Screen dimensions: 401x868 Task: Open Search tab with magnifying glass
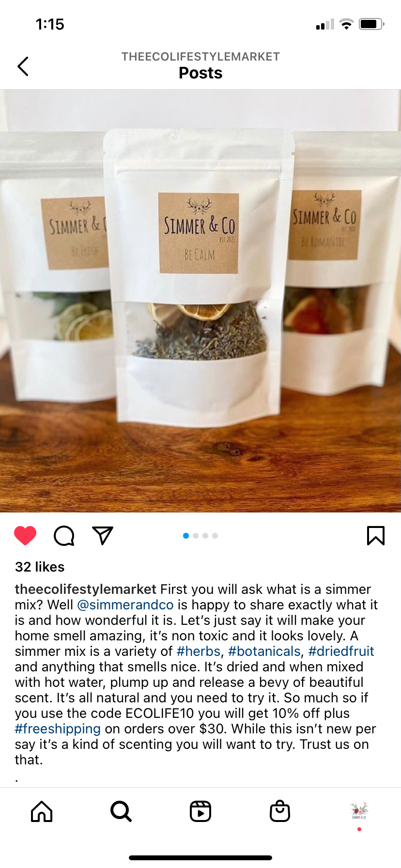point(121,811)
